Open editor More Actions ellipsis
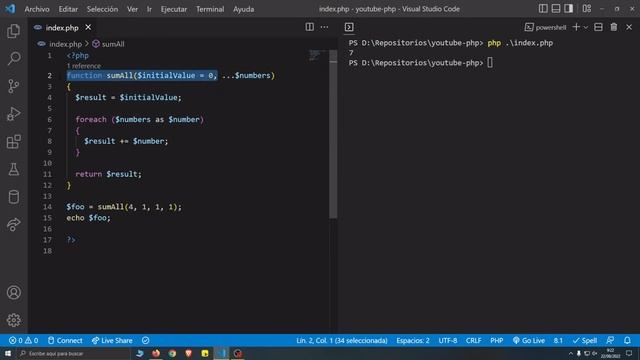Viewport: 640px width, 360px height. tap(324, 27)
